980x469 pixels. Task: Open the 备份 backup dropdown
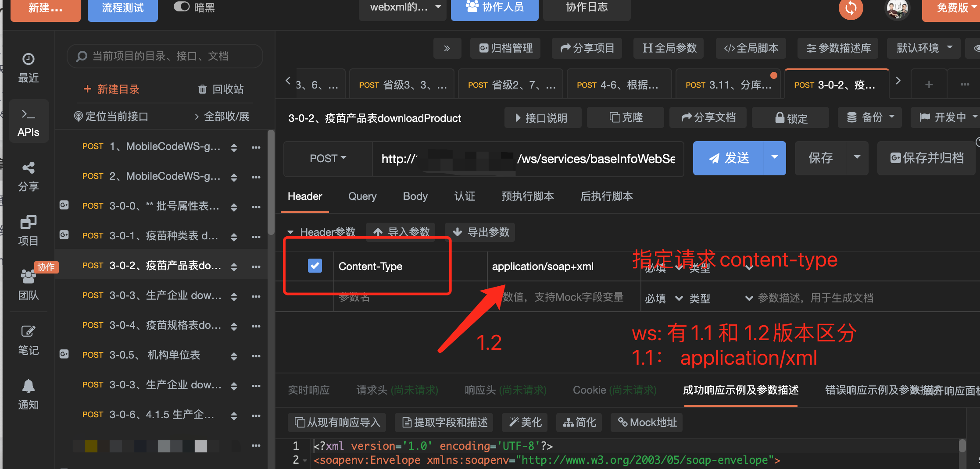[x=869, y=117]
